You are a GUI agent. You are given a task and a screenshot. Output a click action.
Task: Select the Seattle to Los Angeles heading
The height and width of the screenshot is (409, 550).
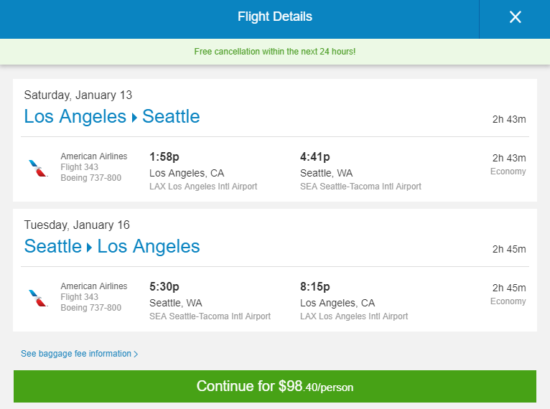(x=112, y=246)
